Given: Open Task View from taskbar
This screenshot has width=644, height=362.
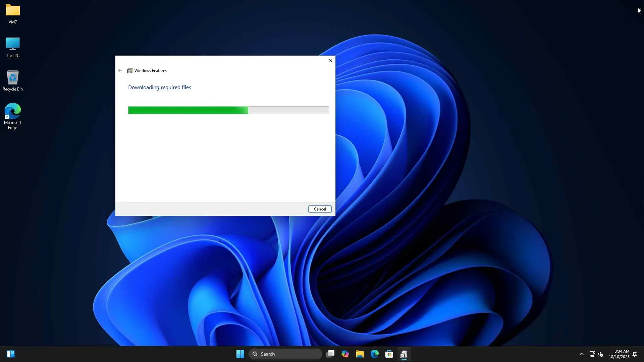Looking at the screenshot, I should point(330,354).
